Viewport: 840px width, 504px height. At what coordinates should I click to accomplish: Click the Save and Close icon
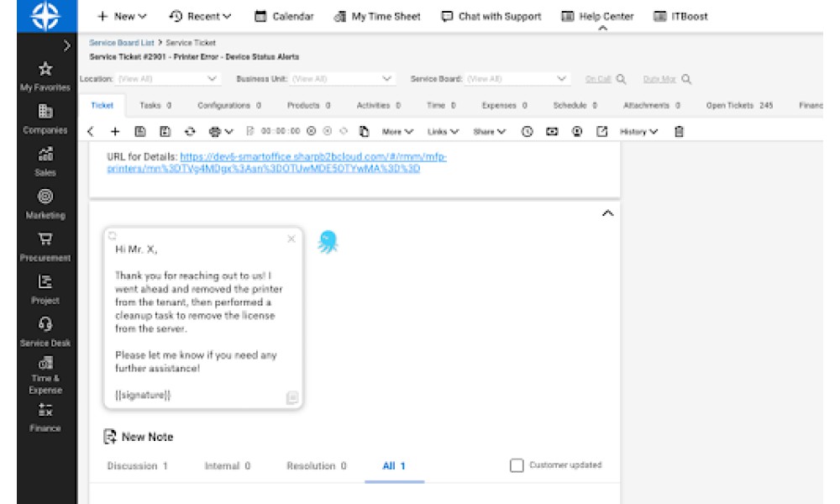pos(165,131)
